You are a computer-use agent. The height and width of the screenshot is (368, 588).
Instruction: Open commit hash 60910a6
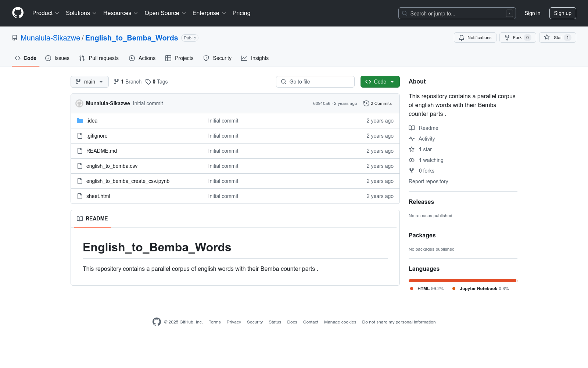tap(322, 103)
